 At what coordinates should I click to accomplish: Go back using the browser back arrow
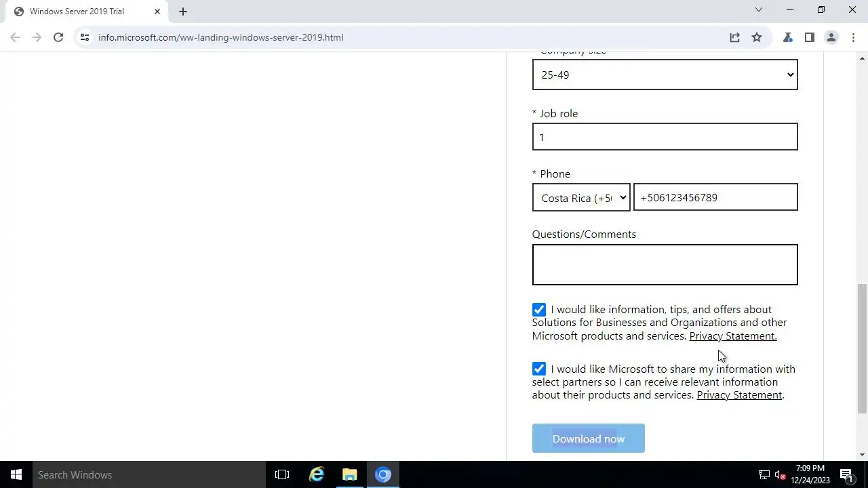15,37
